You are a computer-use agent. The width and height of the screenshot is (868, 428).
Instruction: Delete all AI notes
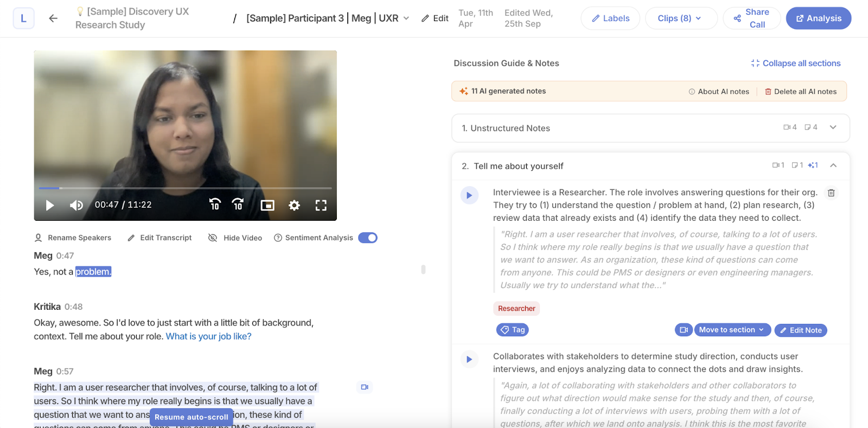click(x=801, y=92)
